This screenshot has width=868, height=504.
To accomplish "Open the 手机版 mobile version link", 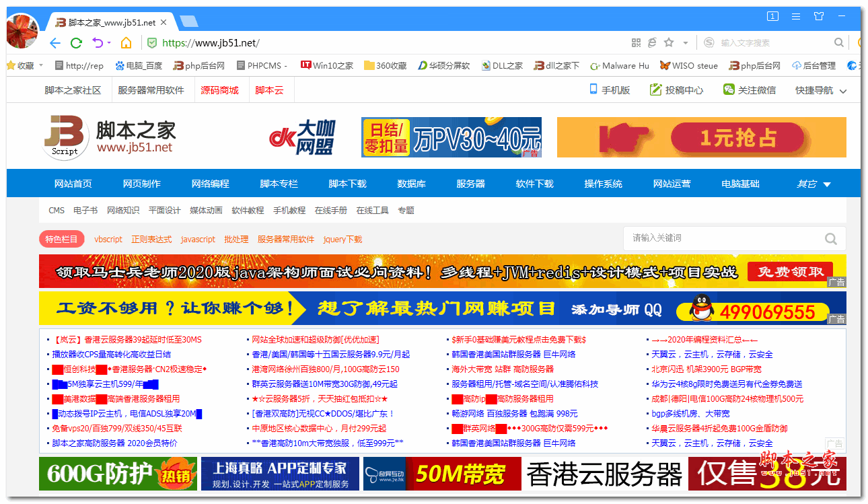I will tap(610, 89).
